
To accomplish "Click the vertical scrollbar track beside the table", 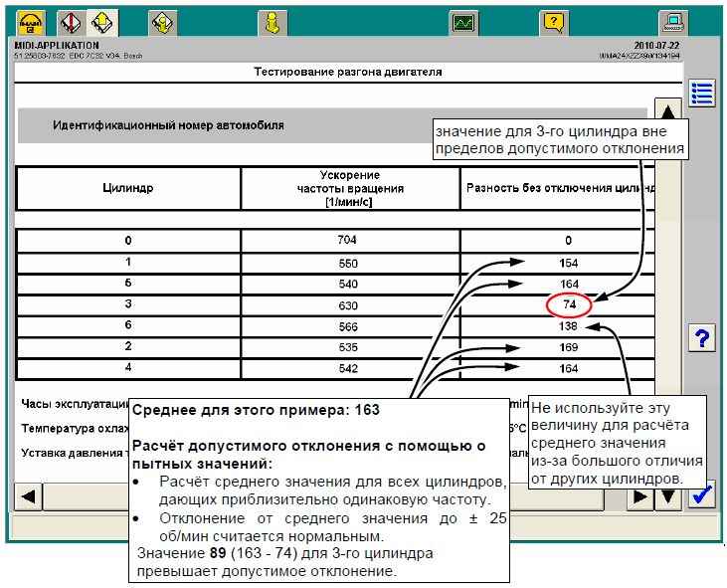I will point(667,279).
